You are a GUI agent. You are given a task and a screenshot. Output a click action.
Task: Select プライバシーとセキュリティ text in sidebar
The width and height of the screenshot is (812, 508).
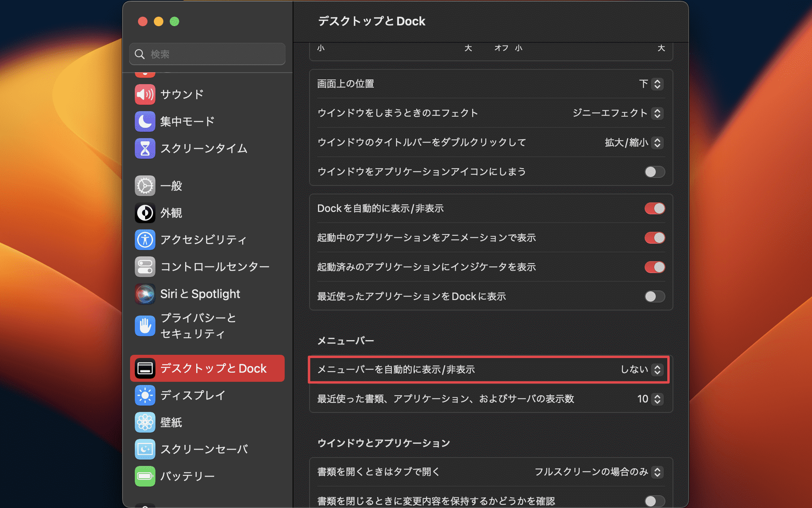tap(198, 326)
